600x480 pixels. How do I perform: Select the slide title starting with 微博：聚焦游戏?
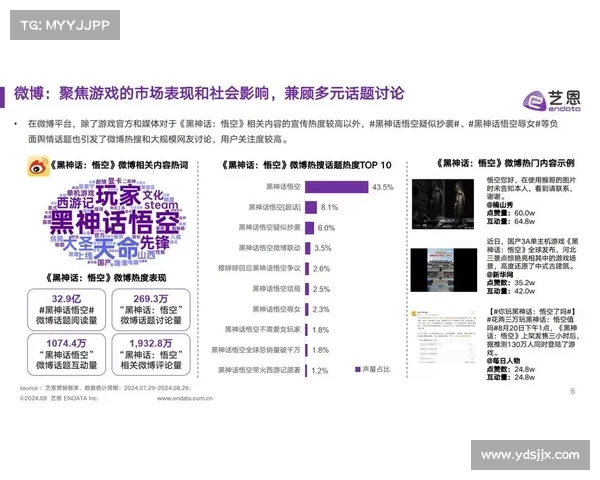[209, 94]
